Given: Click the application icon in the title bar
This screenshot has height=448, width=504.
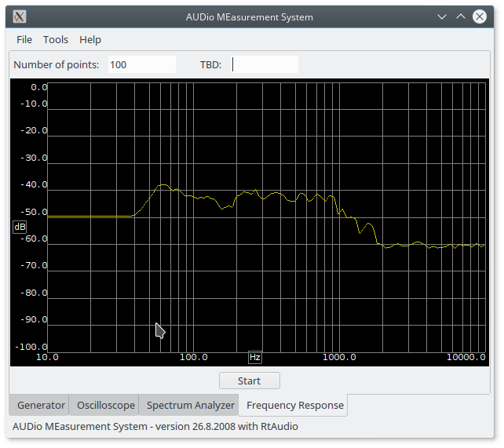Looking at the screenshot, I should click(20, 16).
